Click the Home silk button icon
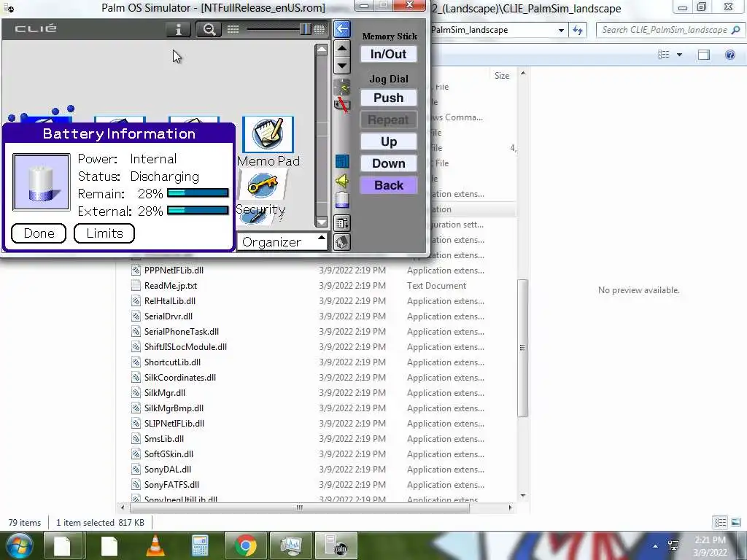 pyautogui.click(x=342, y=242)
